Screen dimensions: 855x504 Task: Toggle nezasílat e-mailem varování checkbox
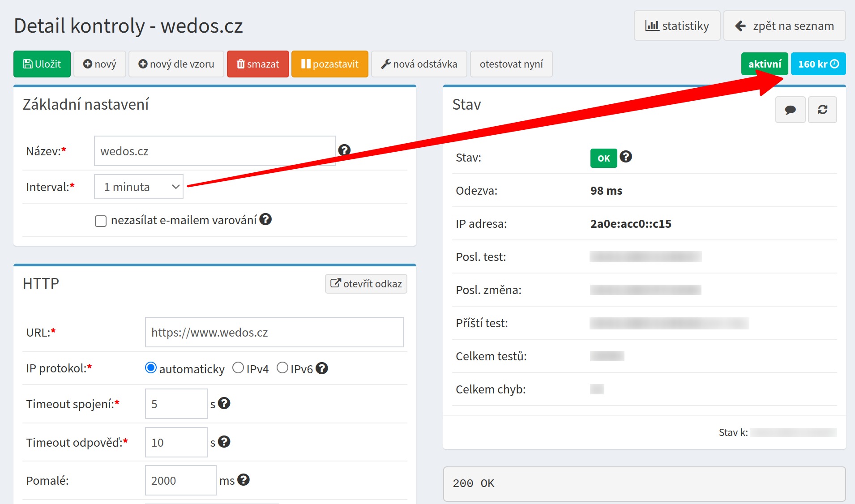101,221
